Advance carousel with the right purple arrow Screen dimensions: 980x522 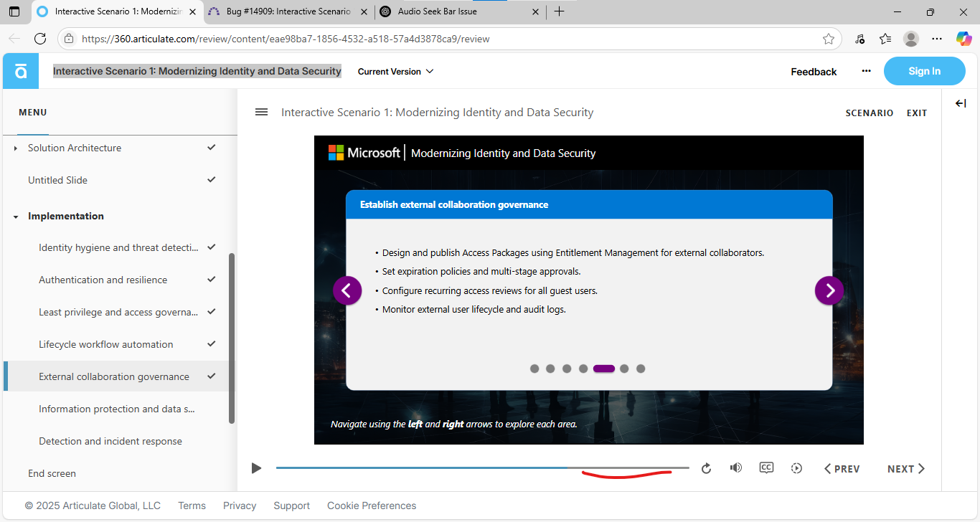[829, 290]
